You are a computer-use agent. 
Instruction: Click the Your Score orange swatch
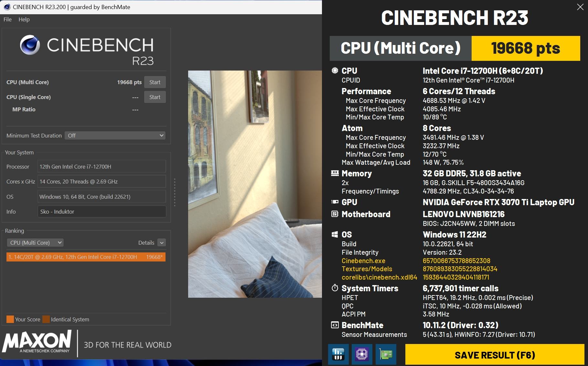pos(10,319)
